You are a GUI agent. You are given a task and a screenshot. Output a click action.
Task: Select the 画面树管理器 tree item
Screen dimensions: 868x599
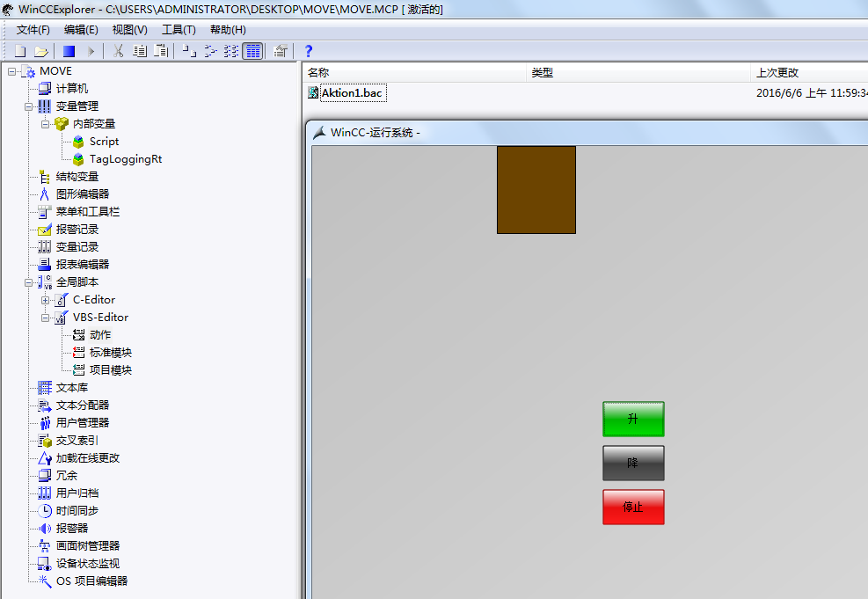87,546
